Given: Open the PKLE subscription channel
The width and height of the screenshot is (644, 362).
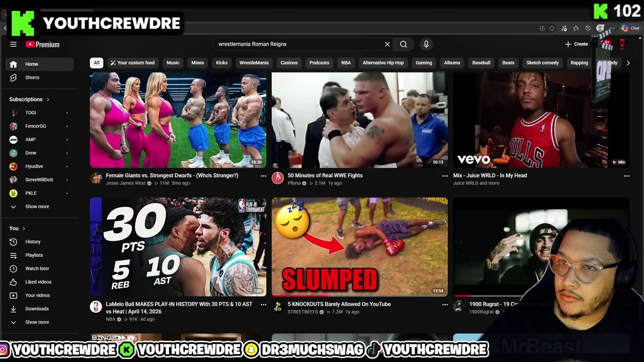Looking at the screenshot, I should (40, 193).
